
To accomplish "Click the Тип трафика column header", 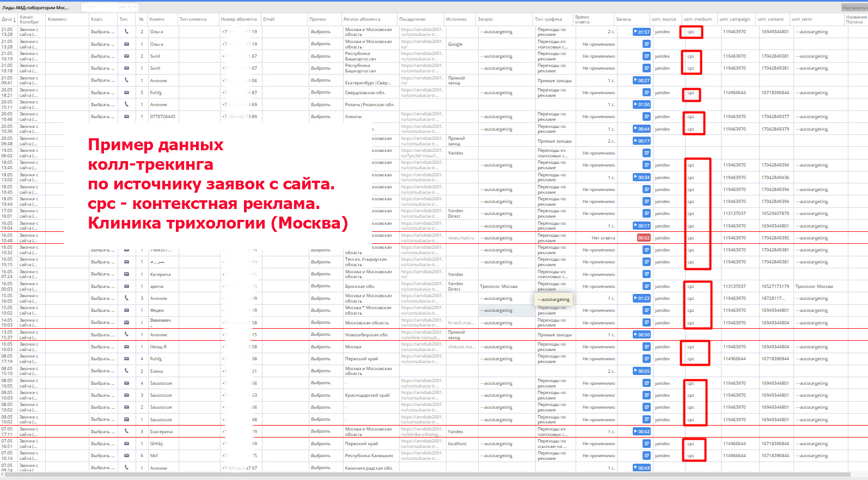I will click(x=548, y=19).
